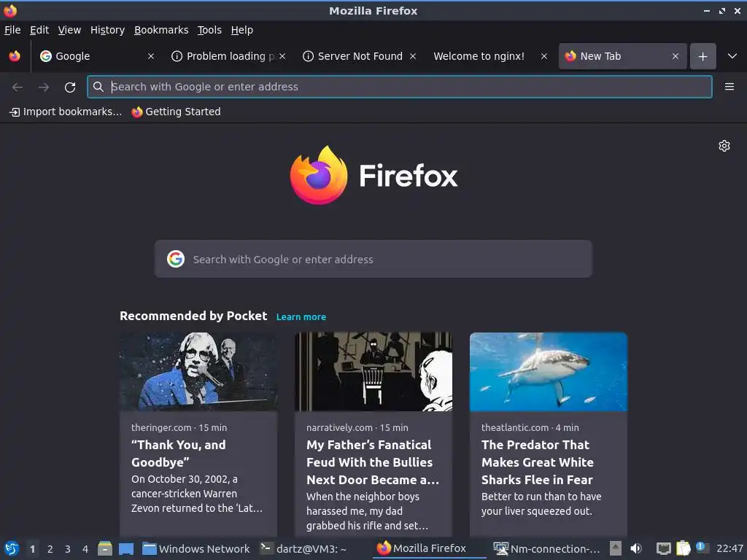The width and height of the screenshot is (747, 560).
Task: Go back one page
Action: click(18, 87)
